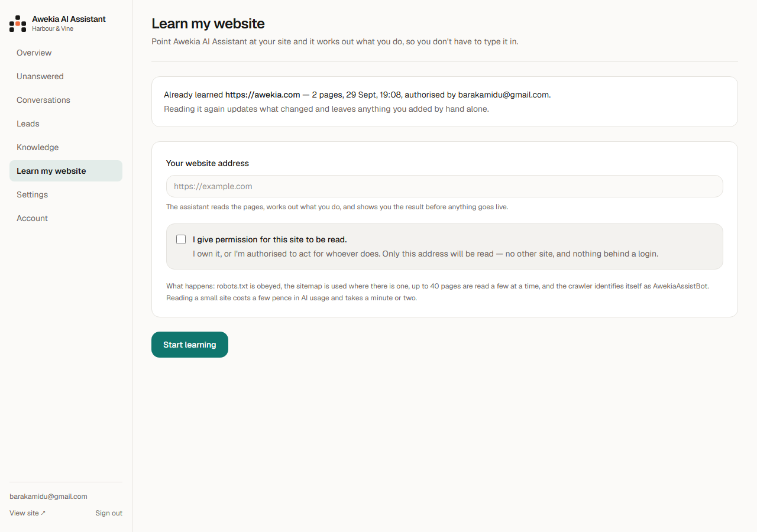Click the Harbour & Vine workspace name
The height and width of the screenshot is (532, 757).
point(53,28)
